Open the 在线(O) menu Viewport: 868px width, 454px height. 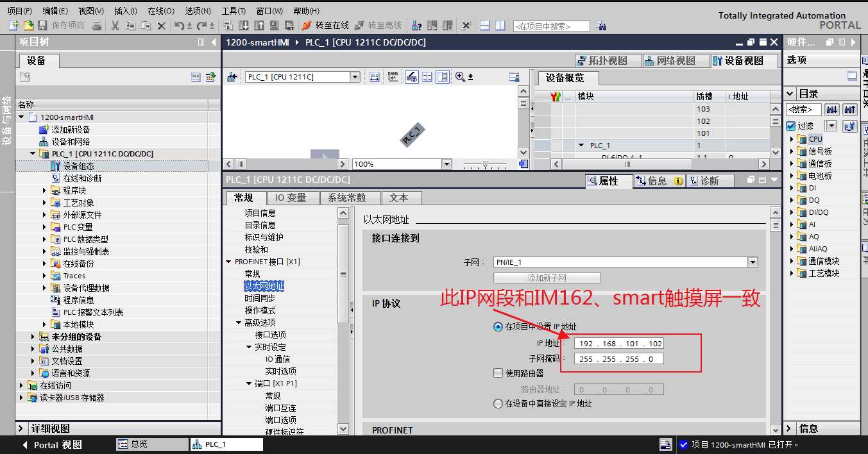(160, 11)
